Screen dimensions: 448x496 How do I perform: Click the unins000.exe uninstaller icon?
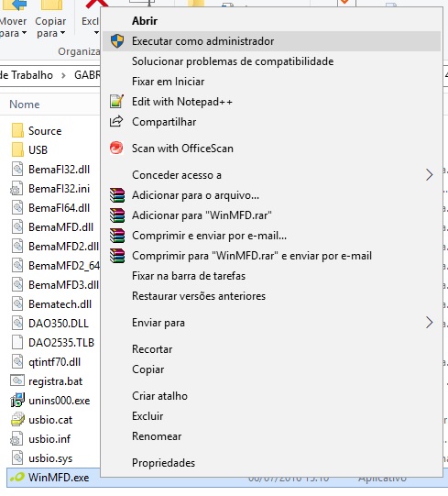[x=17, y=400]
